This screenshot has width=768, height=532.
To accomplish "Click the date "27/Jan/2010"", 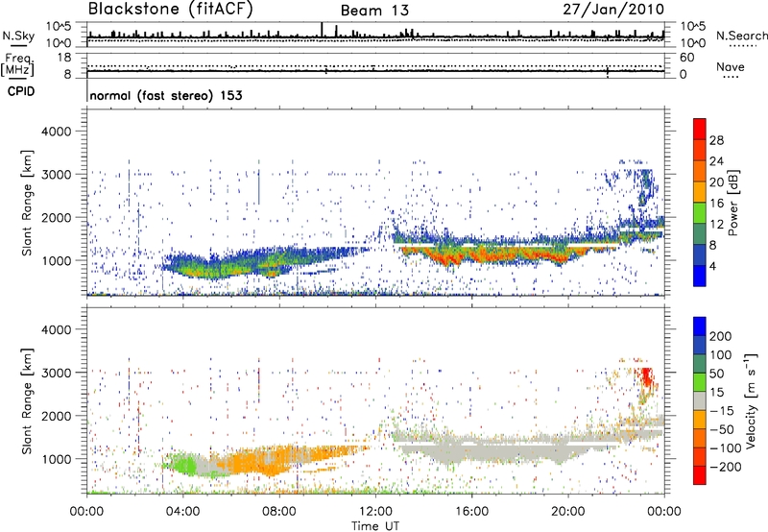I will tap(613, 9).
